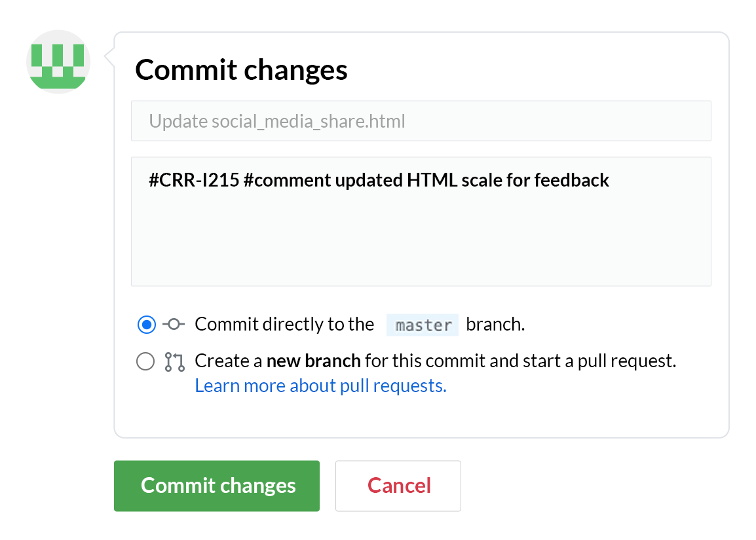Click the green user avatar icon
Viewport: 756px width, 540px height.
click(x=58, y=62)
